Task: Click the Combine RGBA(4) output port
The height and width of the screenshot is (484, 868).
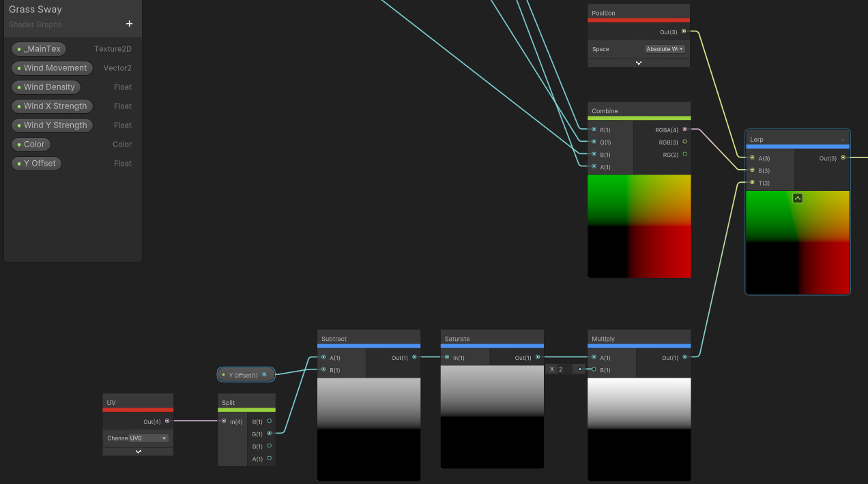Action: tap(684, 130)
